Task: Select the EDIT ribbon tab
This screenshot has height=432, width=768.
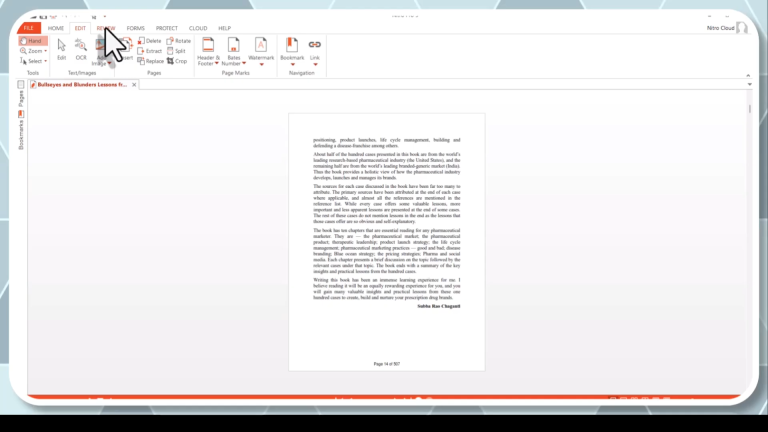Action: pos(80,28)
